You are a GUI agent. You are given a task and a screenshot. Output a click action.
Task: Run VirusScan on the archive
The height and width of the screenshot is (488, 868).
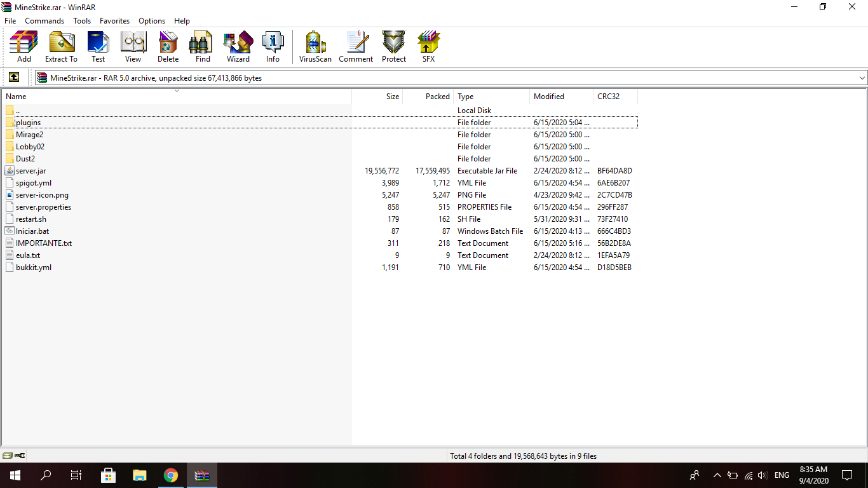(315, 47)
